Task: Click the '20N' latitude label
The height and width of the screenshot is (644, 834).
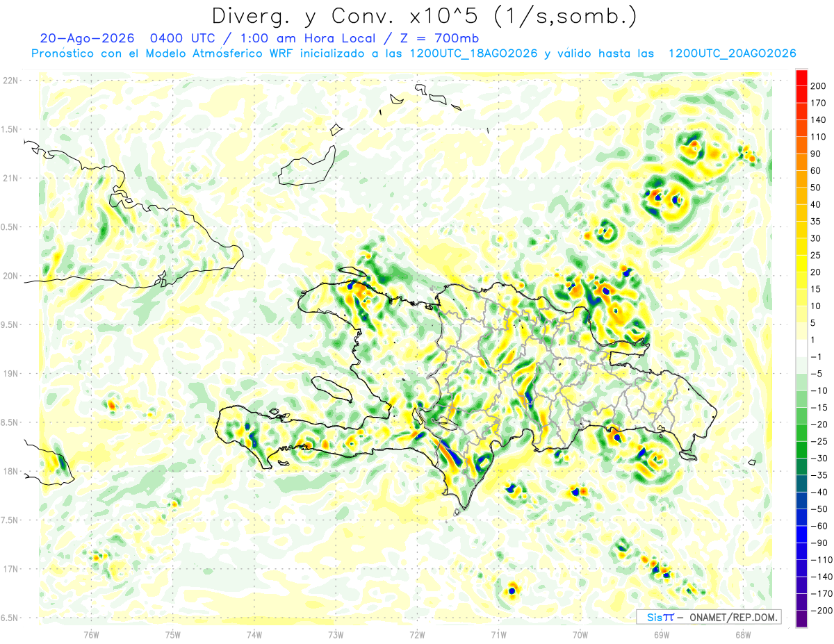Action: tap(11, 276)
